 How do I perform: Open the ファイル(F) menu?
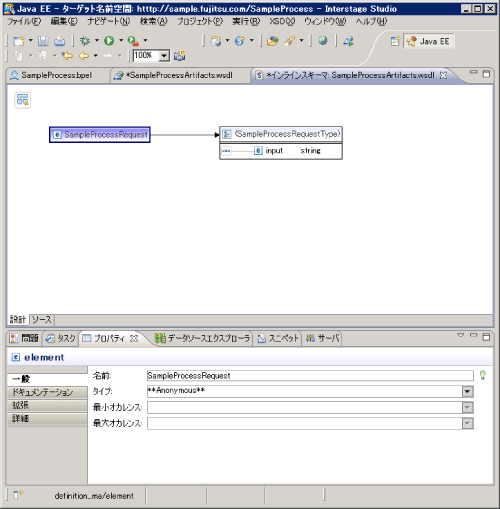[x=24, y=22]
